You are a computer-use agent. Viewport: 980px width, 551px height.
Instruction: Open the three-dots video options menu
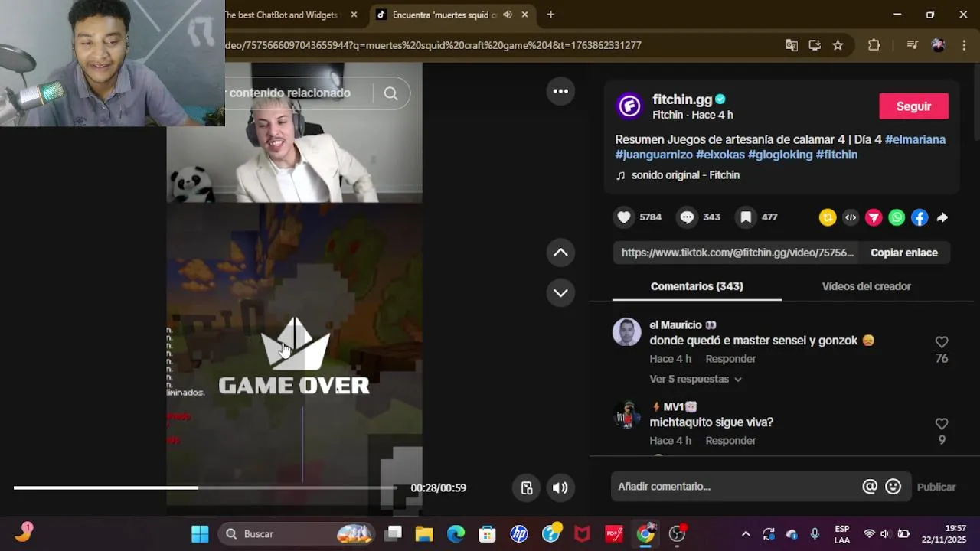pyautogui.click(x=560, y=91)
